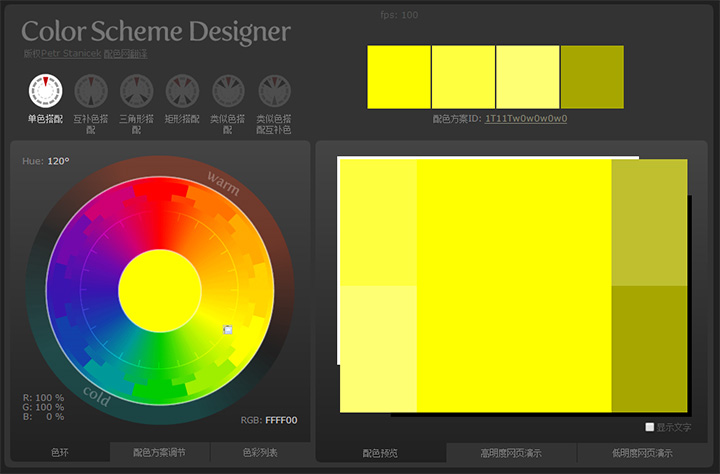This screenshot has height=474, width=720.
Task: Select the 单色搭配 mono scheme icon
Action: coord(45,91)
